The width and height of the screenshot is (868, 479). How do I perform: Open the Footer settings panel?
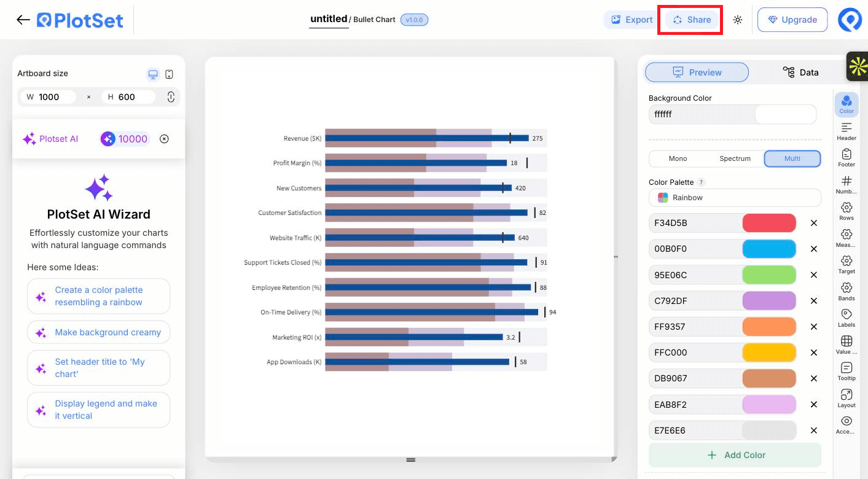pos(846,158)
